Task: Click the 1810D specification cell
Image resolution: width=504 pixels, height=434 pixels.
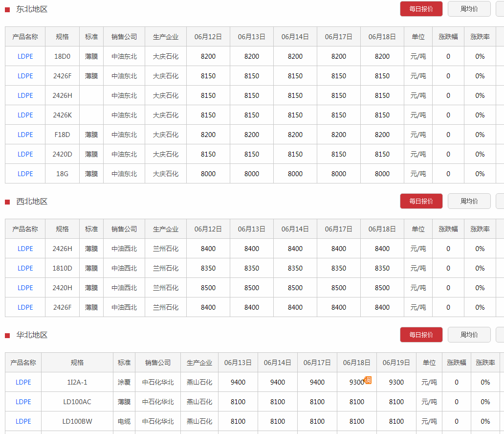Action: click(63, 268)
